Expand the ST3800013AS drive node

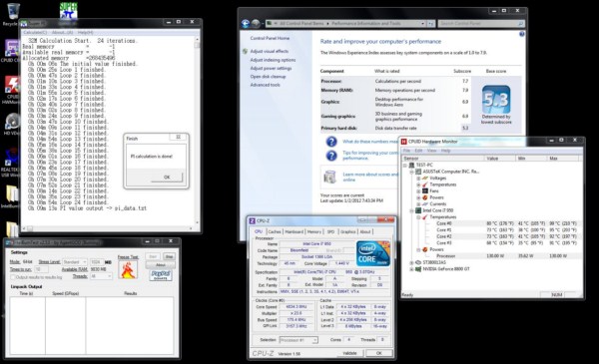[x=411, y=262]
